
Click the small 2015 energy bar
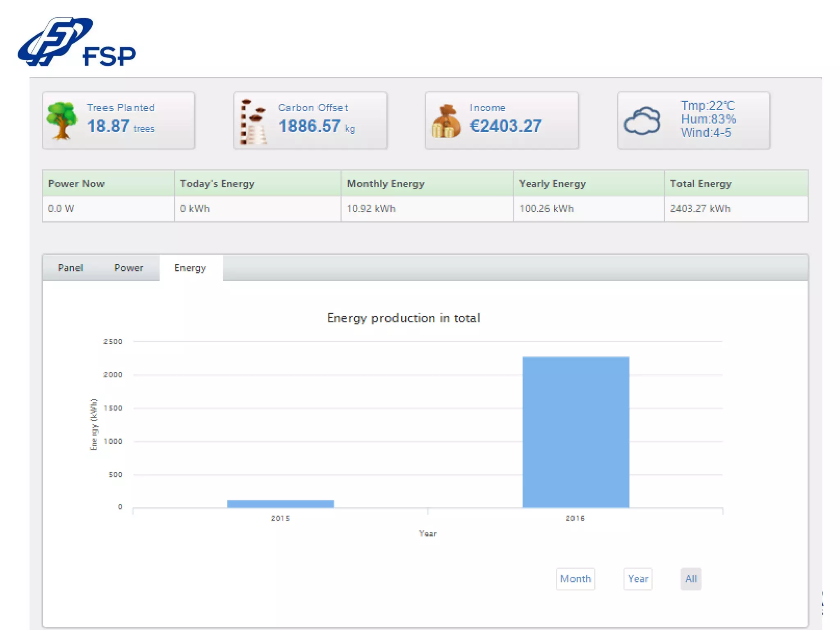(281, 504)
